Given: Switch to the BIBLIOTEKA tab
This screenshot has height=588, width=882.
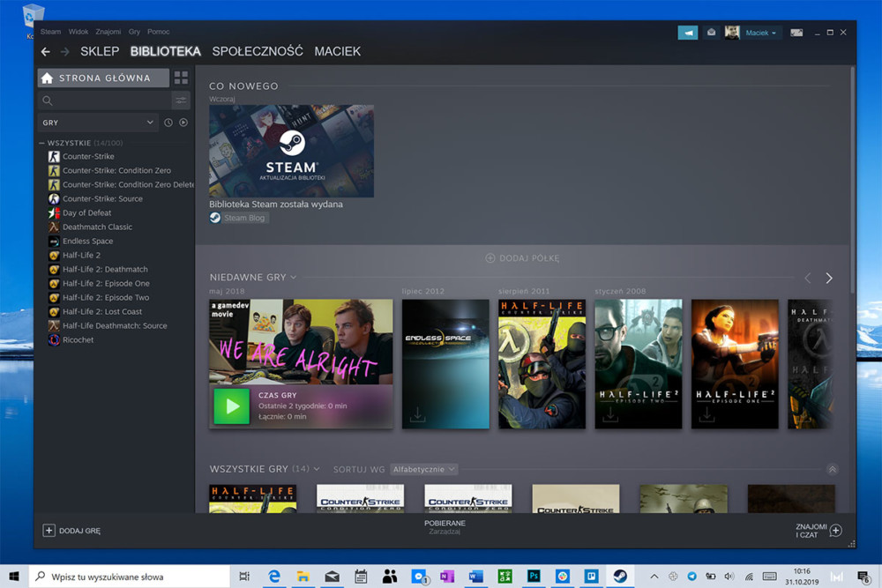Looking at the screenshot, I should [166, 51].
